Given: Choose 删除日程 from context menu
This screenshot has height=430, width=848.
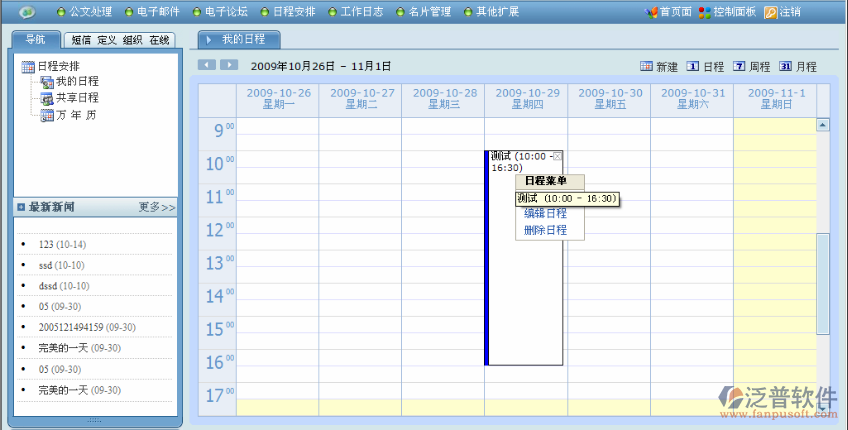Looking at the screenshot, I should pos(545,230).
